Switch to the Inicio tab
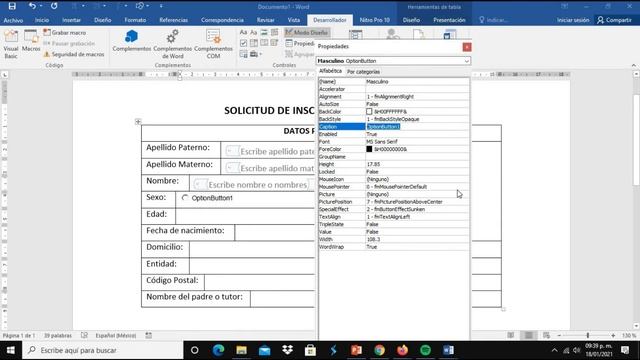640x360 pixels. [42, 20]
